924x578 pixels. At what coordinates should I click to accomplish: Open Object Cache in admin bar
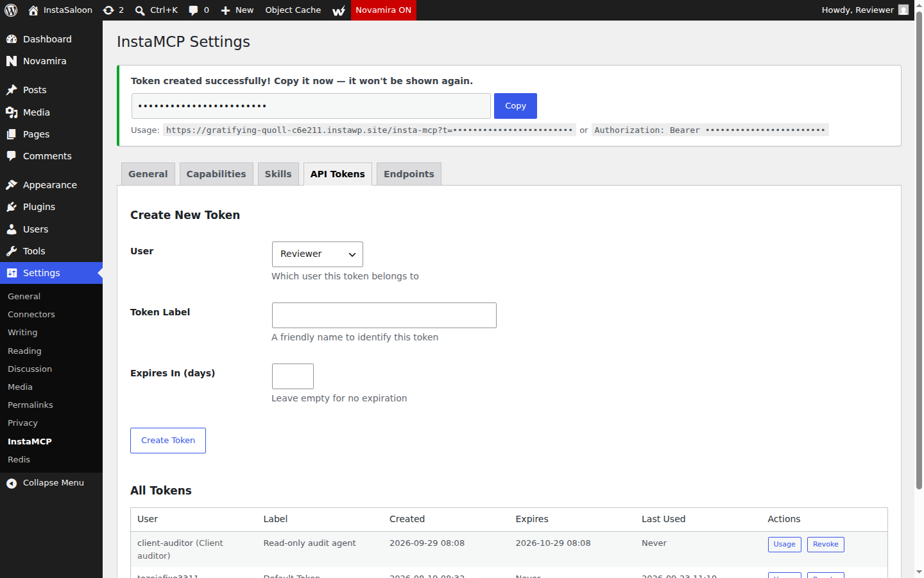293,10
